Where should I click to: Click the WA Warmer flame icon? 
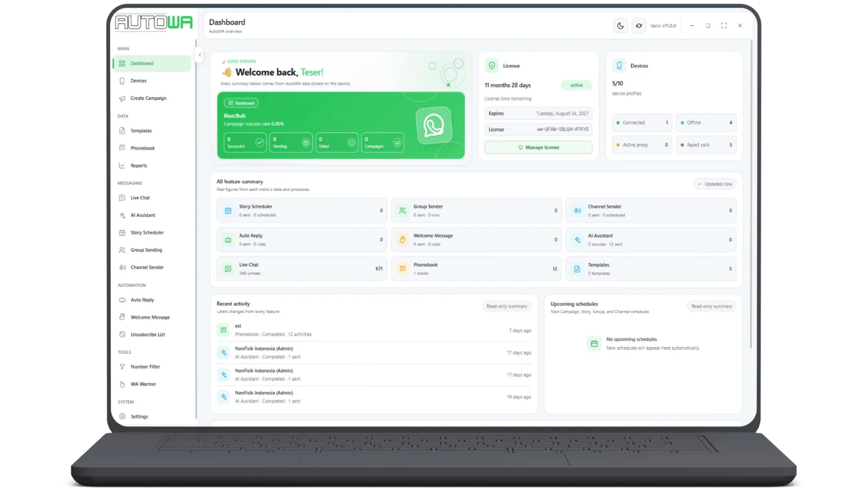point(122,384)
